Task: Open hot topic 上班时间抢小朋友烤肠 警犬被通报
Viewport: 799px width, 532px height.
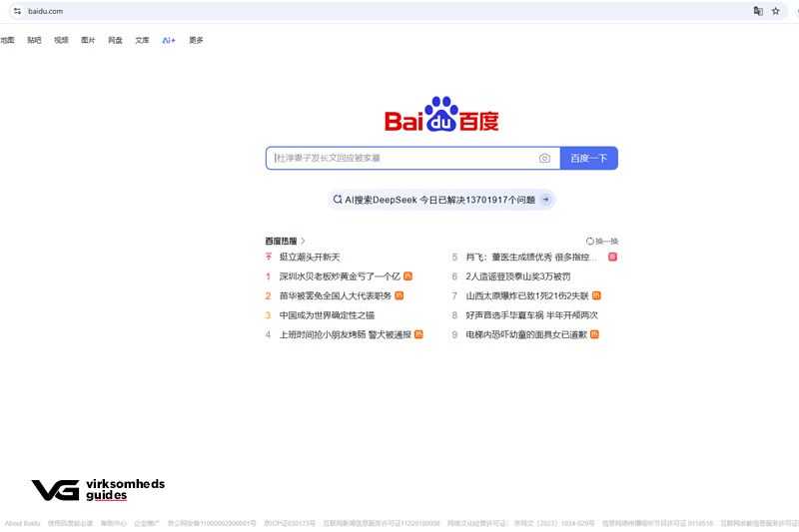Action: tap(345, 334)
